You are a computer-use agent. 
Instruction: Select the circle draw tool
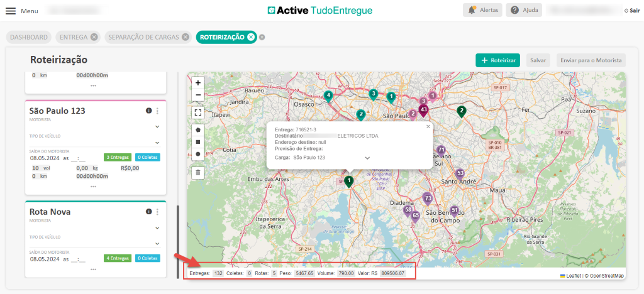pyautogui.click(x=198, y=154)
